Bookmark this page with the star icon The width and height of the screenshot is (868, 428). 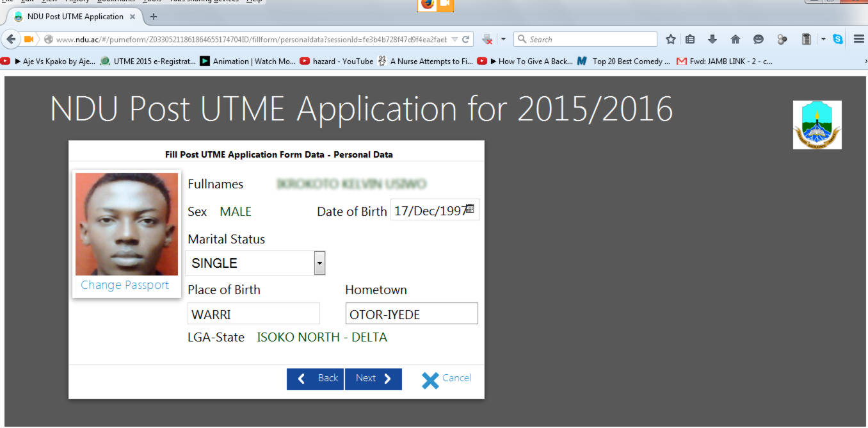tap(670, 39)
